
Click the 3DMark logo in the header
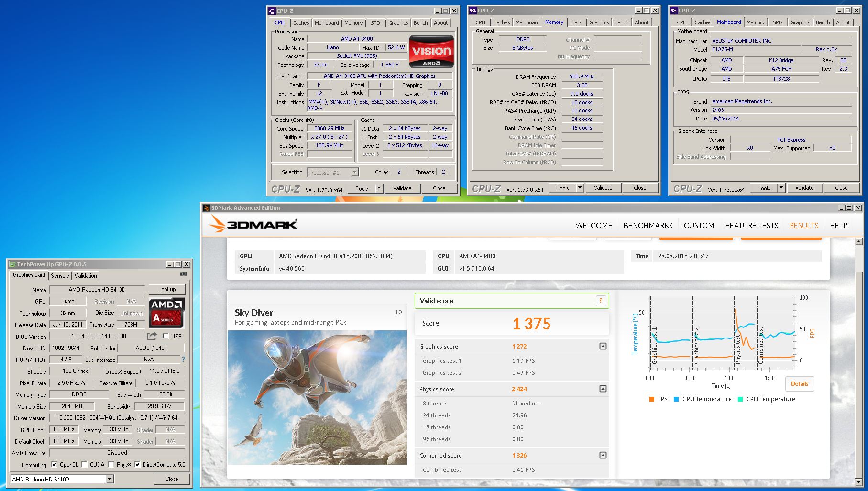coord(253,224)
